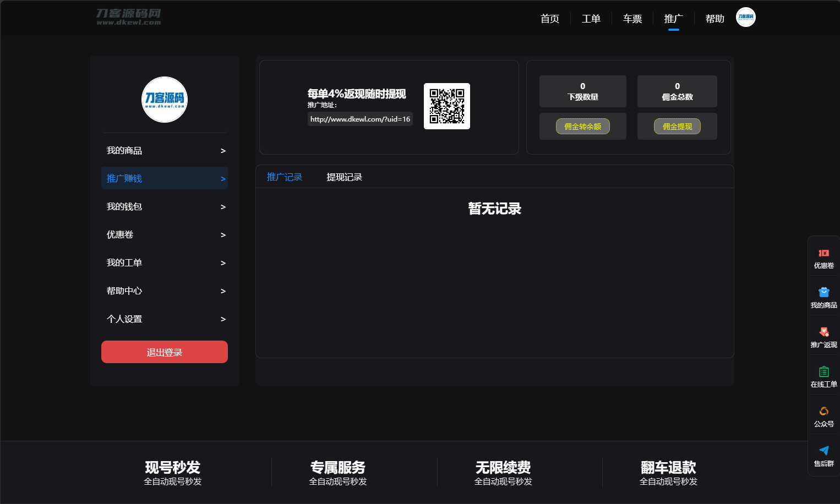Click the promotion QR code image
The width and height of the screenshot is (840, 504).
447,106
